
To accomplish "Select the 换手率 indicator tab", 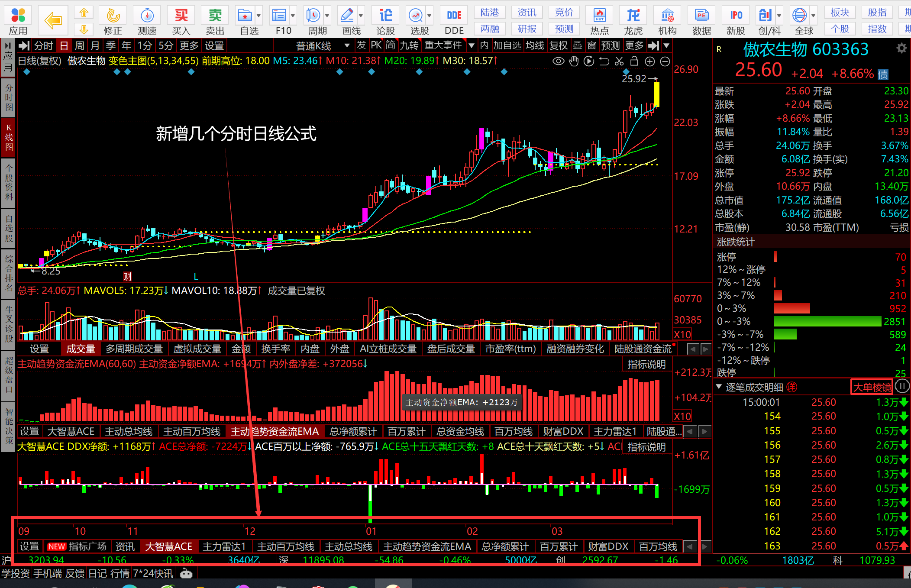I will [275, 349].
